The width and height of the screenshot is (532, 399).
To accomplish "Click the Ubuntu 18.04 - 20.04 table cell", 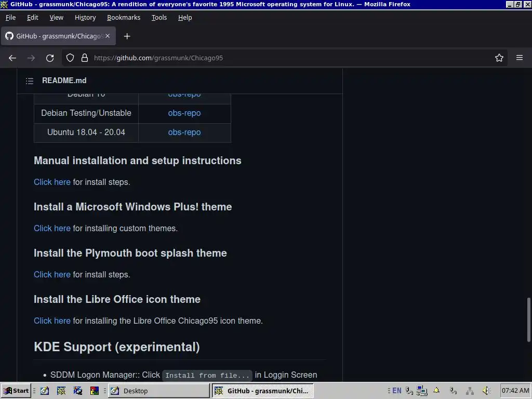I will click(86, 132).
